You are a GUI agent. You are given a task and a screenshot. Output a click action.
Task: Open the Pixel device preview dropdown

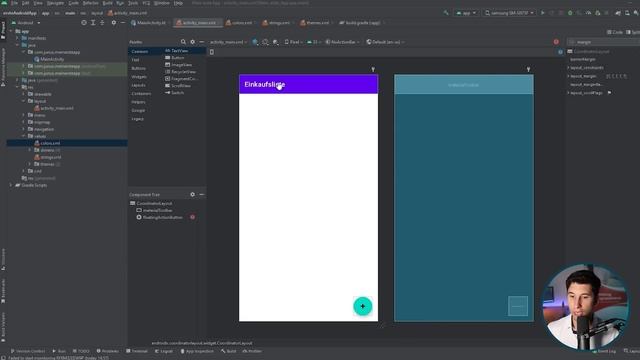(293, 42)
